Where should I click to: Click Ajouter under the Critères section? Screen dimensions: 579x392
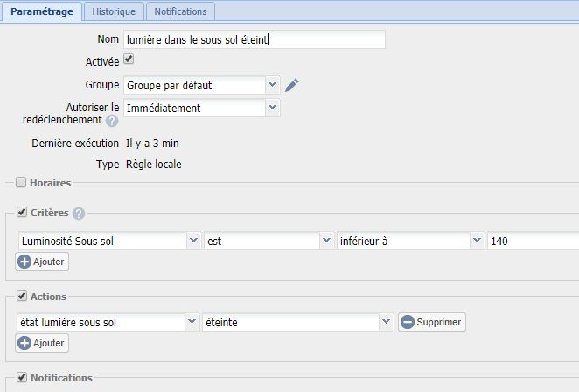42,261
